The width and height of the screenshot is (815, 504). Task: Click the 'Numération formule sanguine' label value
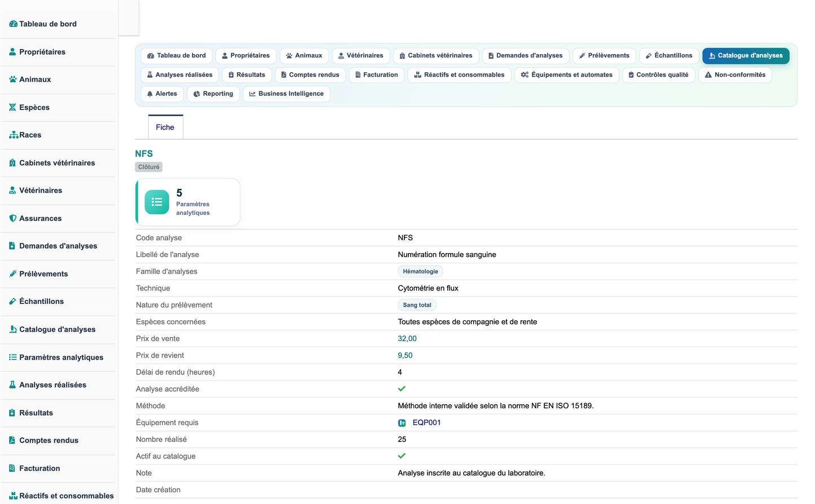click(447, 255)
